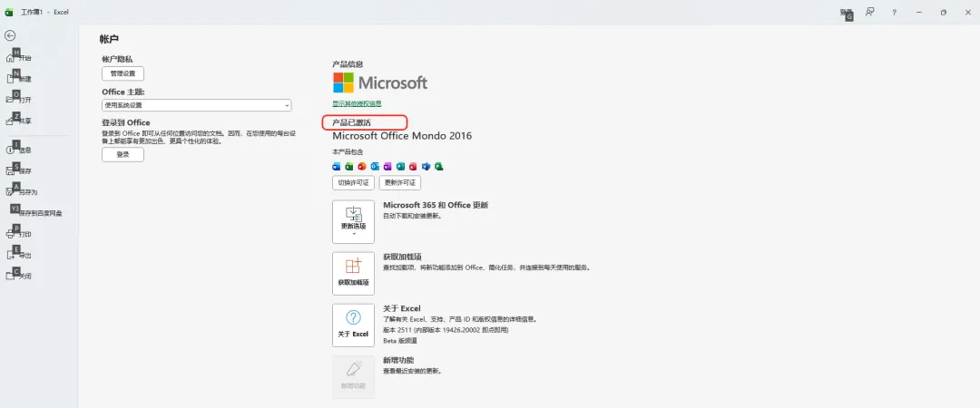The image size is (980, 408).
Task: Click the 产品已激活 status text
Action: [351, 122]
